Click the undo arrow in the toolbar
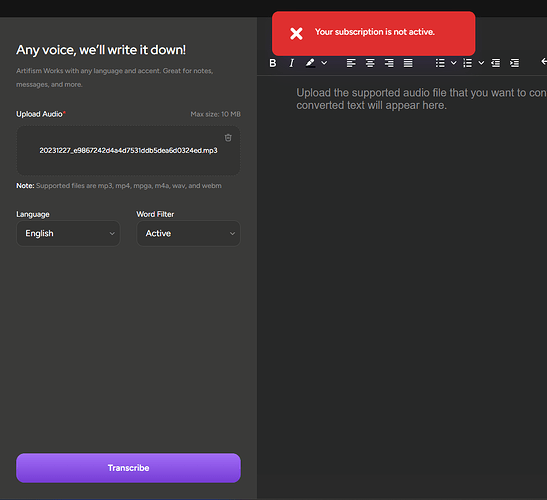Image resolution: width=547 pixels, height=500 pixels. coord(544,62)
